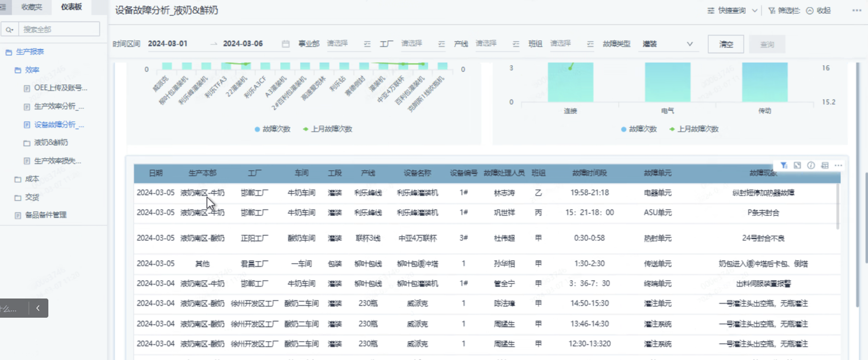
Task: Click the dashboard vertical scrollbar
Action: click(x=857, y=184)
